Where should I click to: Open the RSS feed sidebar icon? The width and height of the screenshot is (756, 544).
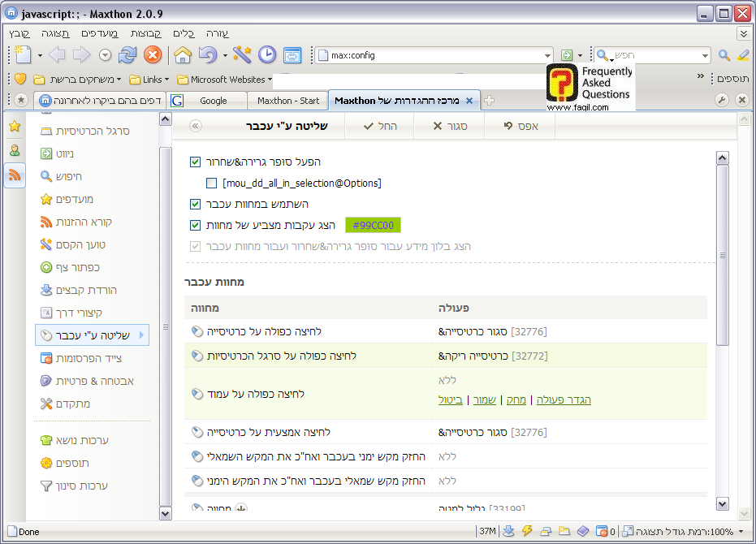15,175
